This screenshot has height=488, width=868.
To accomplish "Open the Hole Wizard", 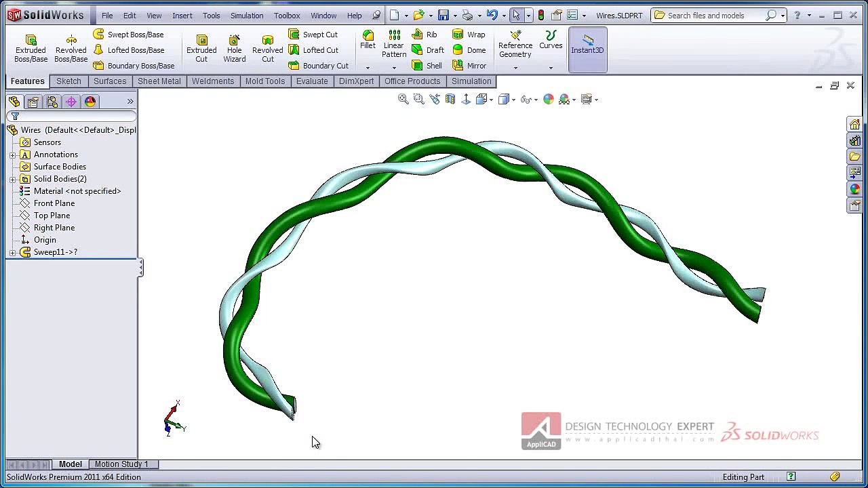I will (235, 48).
